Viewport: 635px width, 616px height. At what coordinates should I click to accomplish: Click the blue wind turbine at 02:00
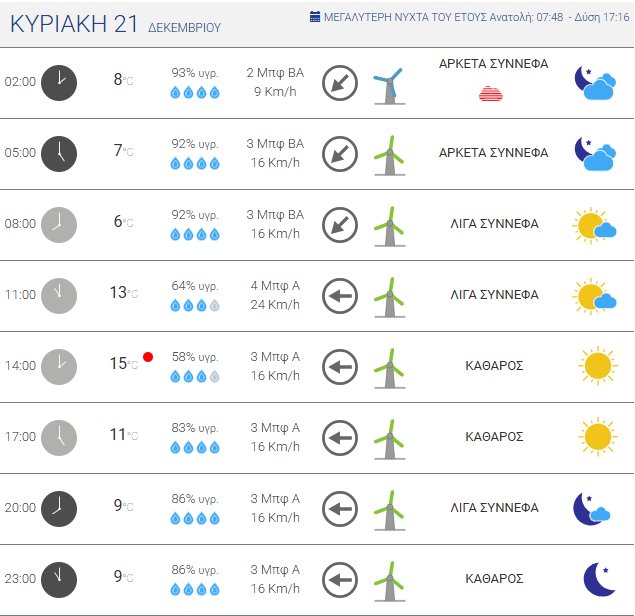coord(387,83)
